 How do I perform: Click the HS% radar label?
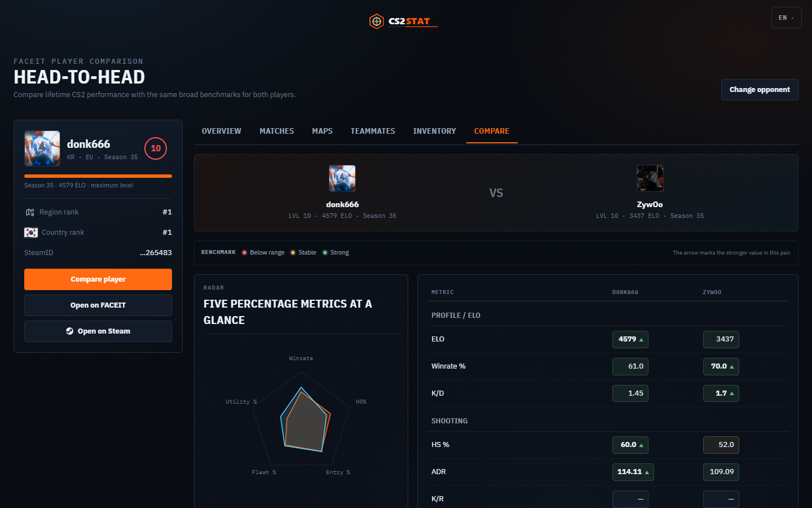point(361,402)
